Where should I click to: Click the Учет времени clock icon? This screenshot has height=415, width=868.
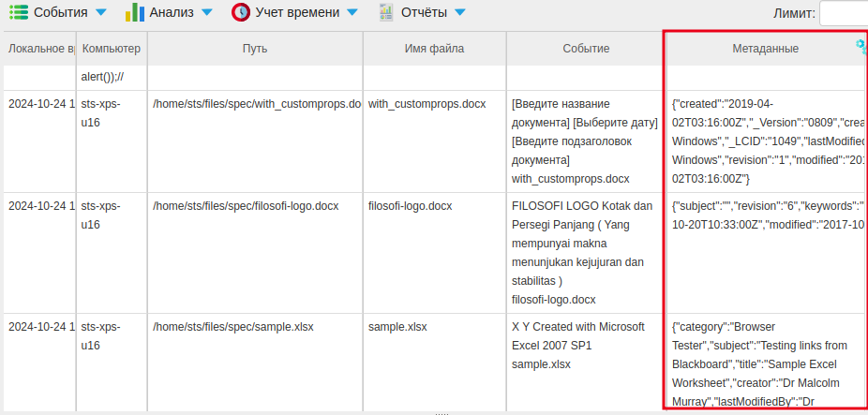pyautogui.click(x=241, y=12)
